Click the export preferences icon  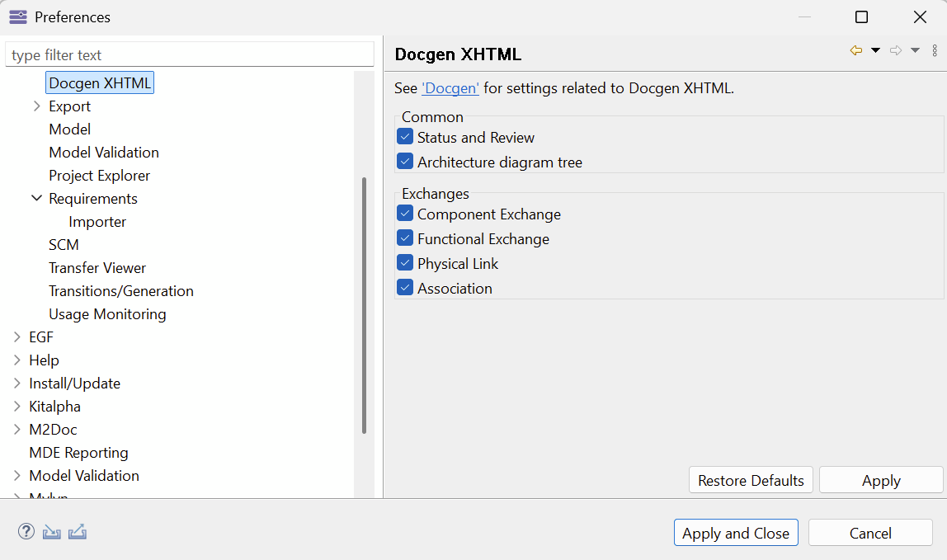78,532
